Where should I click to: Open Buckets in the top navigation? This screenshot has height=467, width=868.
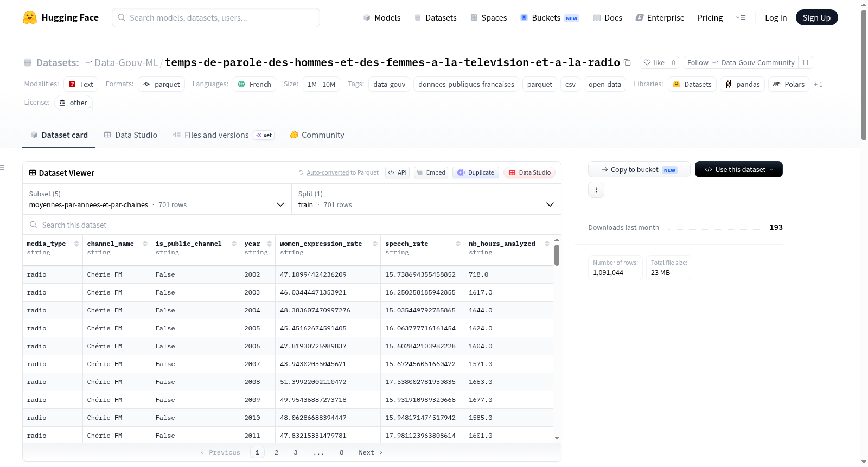point(550,17)
